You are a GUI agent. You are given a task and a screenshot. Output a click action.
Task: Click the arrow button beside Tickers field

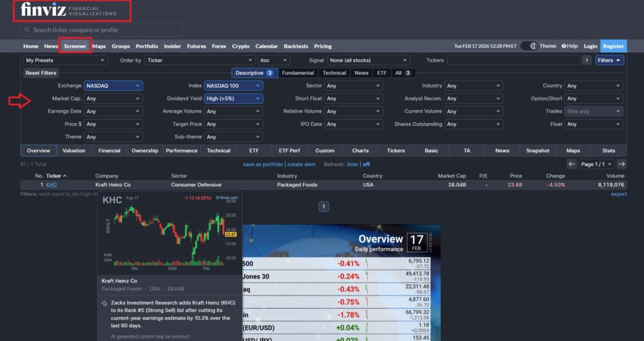[x=586, y=60]
